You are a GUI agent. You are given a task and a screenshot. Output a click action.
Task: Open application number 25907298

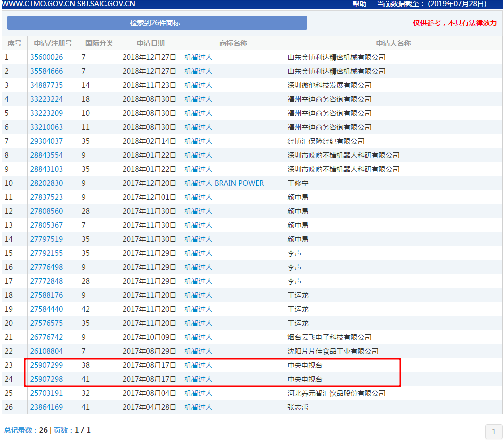click(46, 379)
